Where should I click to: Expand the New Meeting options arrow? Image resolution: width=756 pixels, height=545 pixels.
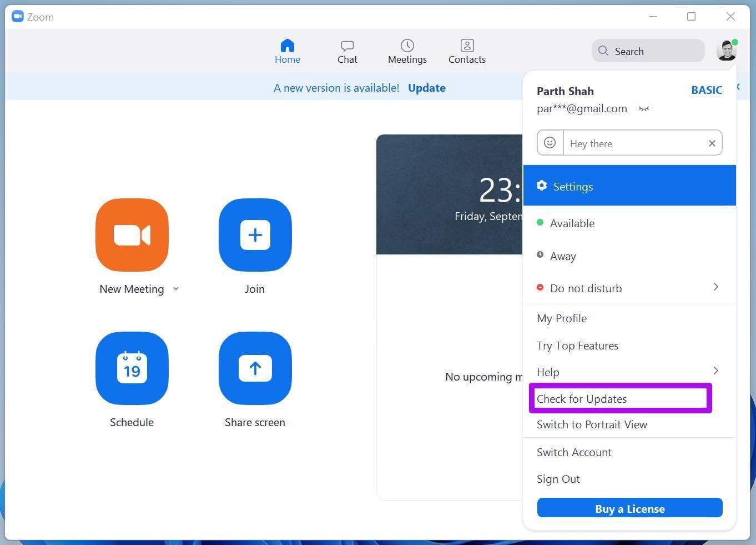click(176, 289)
